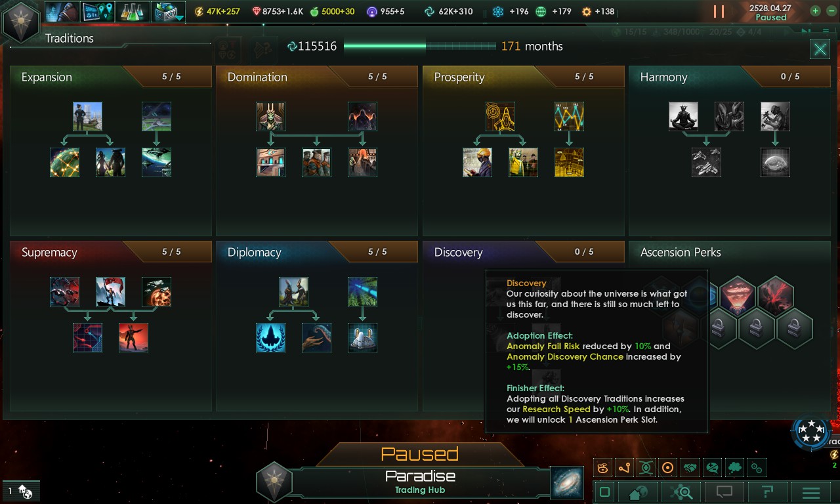
Task: Click the unity progress bar
Action: pyautogui.click(x=420, y=46)
